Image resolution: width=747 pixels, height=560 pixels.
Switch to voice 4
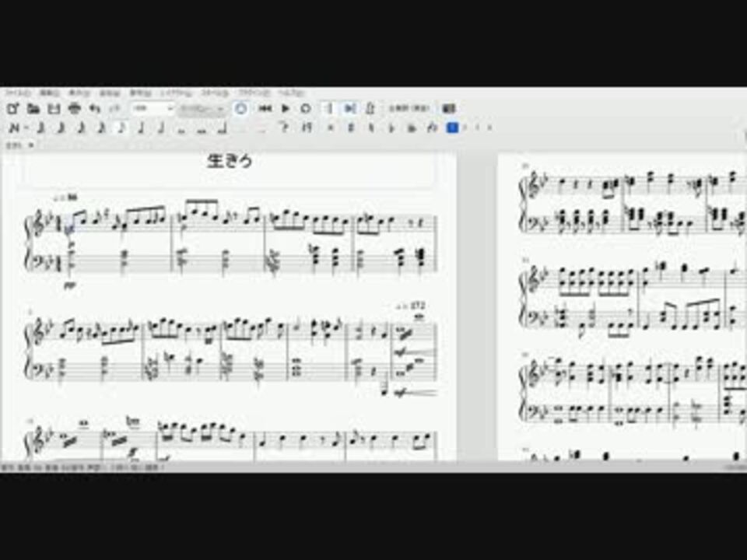point(489,128)
